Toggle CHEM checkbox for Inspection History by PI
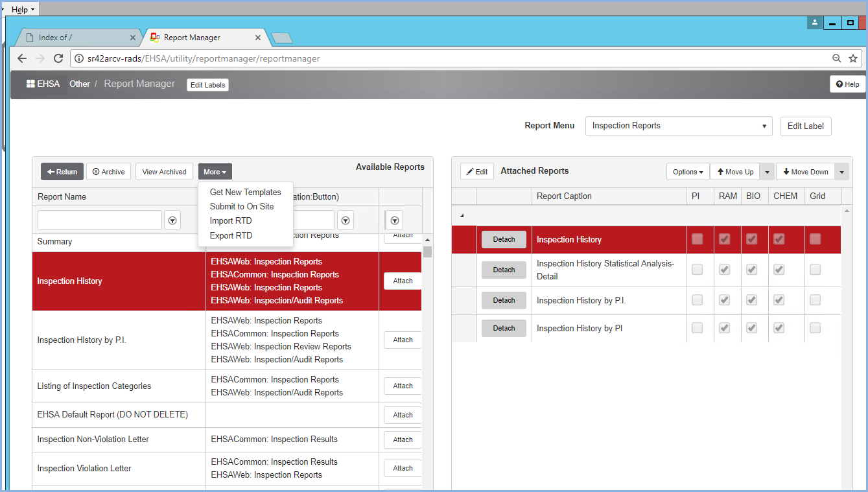Image resolution: width=868 pixels, height=492 pixels. coord(779,328)
